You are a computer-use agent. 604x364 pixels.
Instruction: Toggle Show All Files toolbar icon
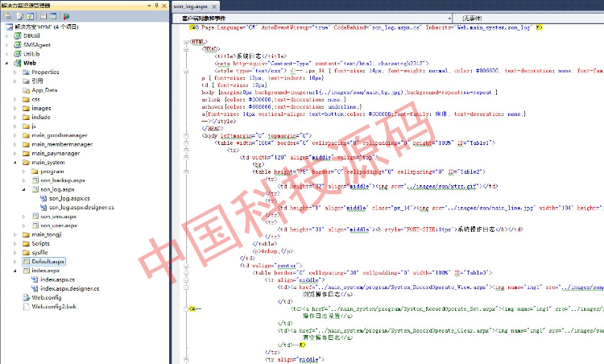tap(20, 16)
